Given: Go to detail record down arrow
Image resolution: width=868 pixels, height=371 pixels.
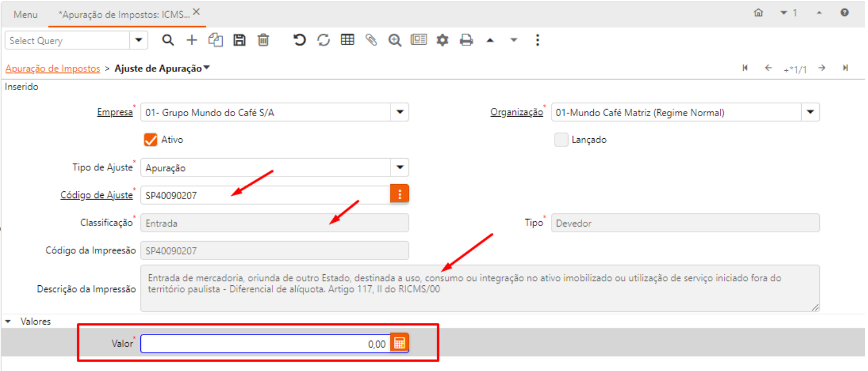Looking at the screenshot, I should click(x=514, y=40).
